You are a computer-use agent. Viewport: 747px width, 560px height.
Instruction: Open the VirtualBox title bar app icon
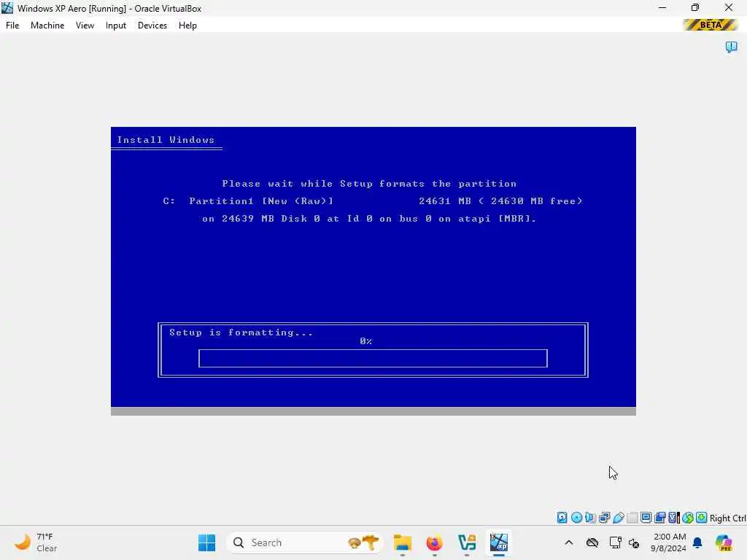(7, 8)
